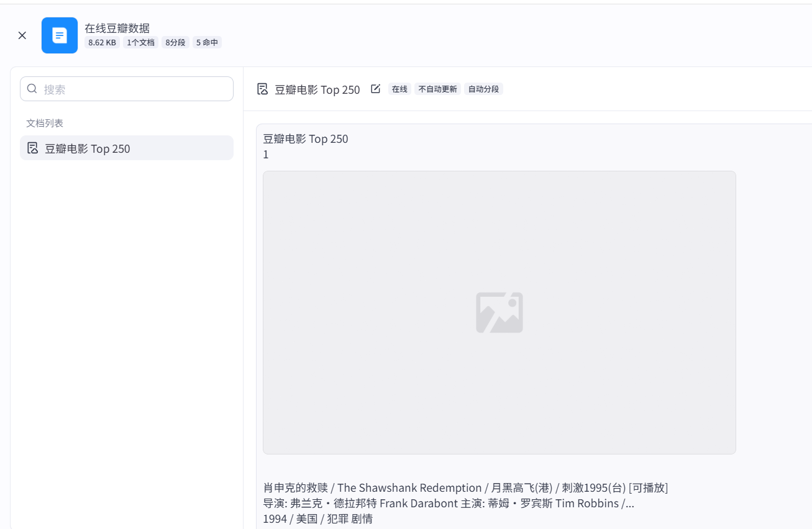Viewport: 812px width, 529px height.
Task: Click the blue document dataset icon
Action: (60, 35)
